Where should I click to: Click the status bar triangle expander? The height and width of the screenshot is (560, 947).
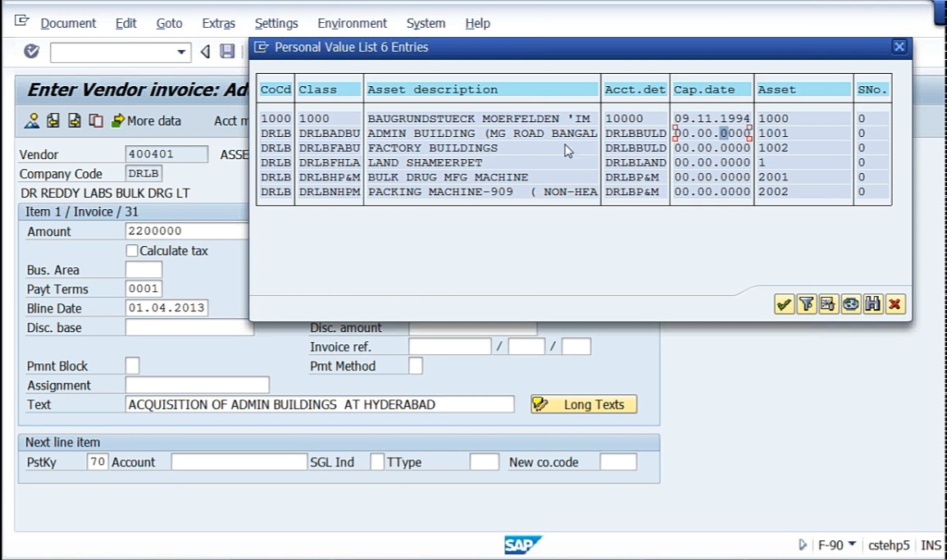(803, 545)
